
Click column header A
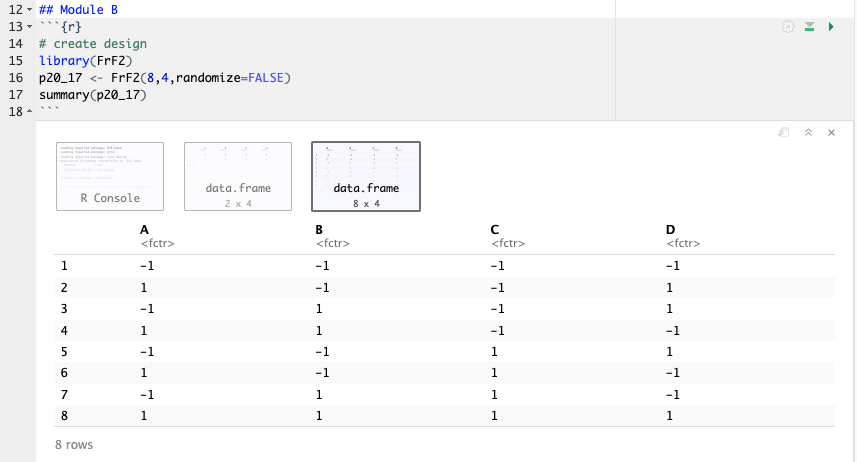[145, 229]
